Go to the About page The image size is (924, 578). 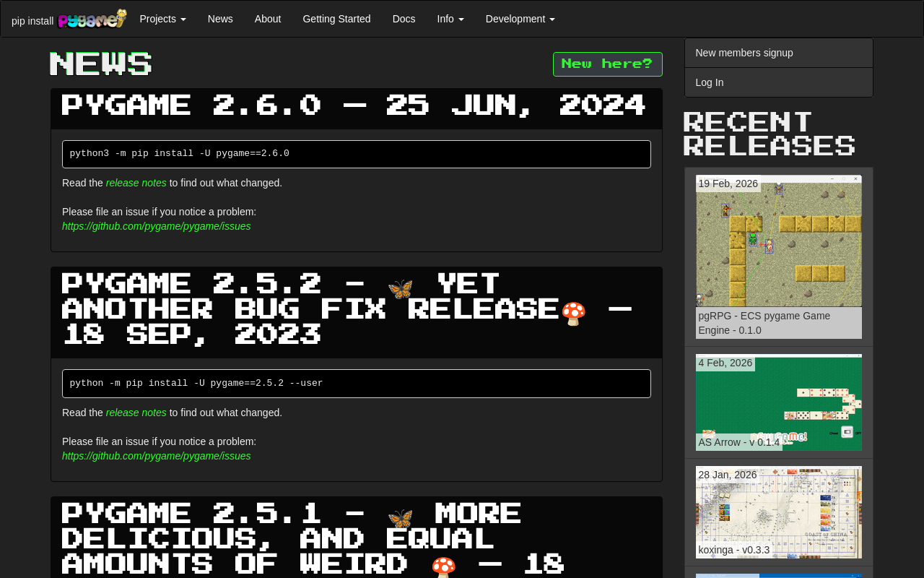[x=268, y=19]
